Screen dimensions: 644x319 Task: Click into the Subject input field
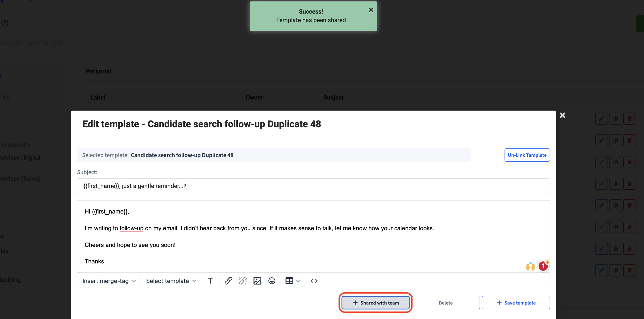click(313, 186)
